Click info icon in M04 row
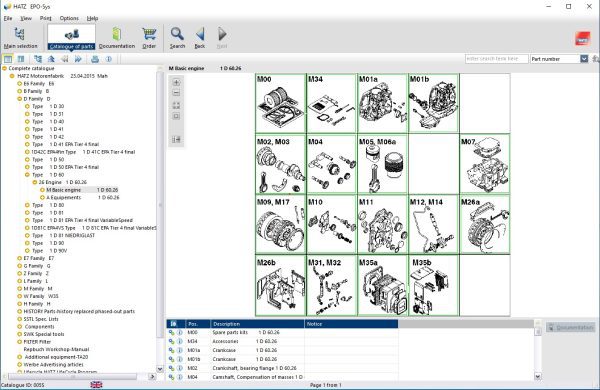This screenshot has height=390, width=600. (x=180, y=377)
